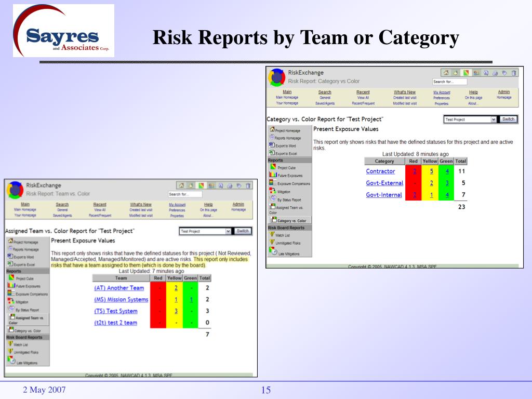The height and width of the screenshot is (399, 532).
Task: Click Mission Systems' green count 1
Action: (191, 299)
